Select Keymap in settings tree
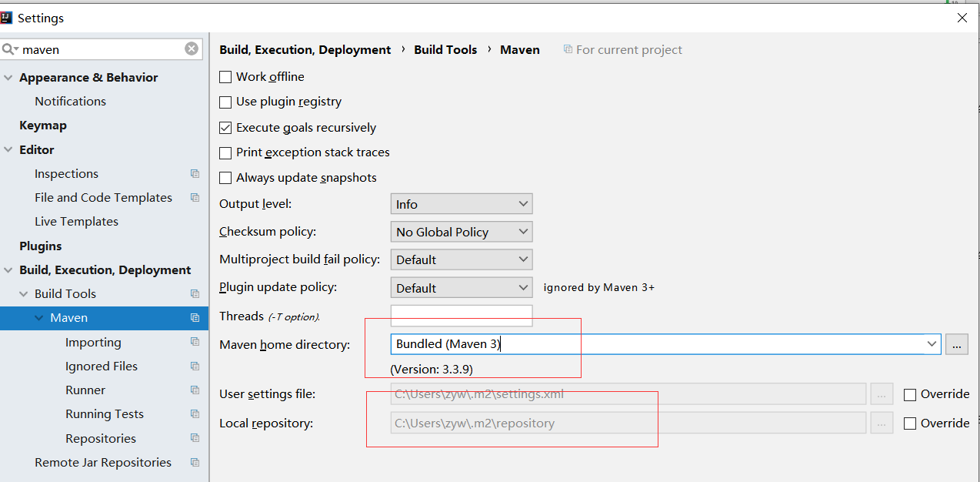The width and height of the screenshot is (980, 482). click(x=43, y=126)
